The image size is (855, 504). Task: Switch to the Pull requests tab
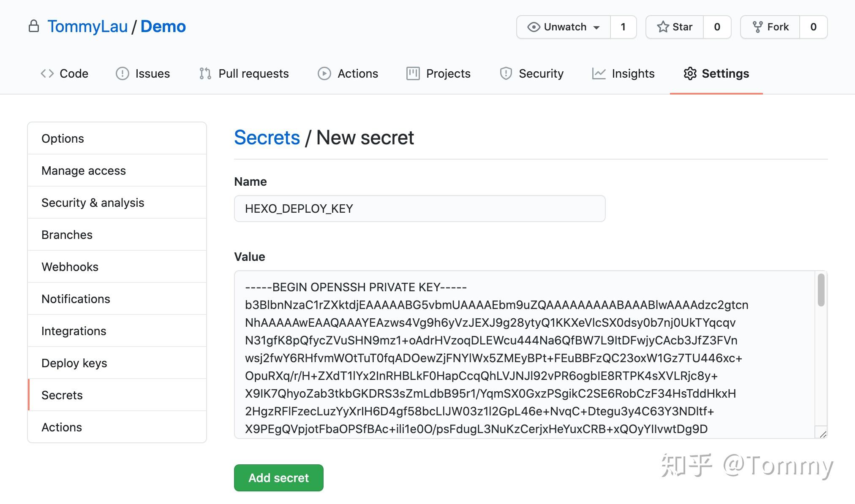pos(253,73)
